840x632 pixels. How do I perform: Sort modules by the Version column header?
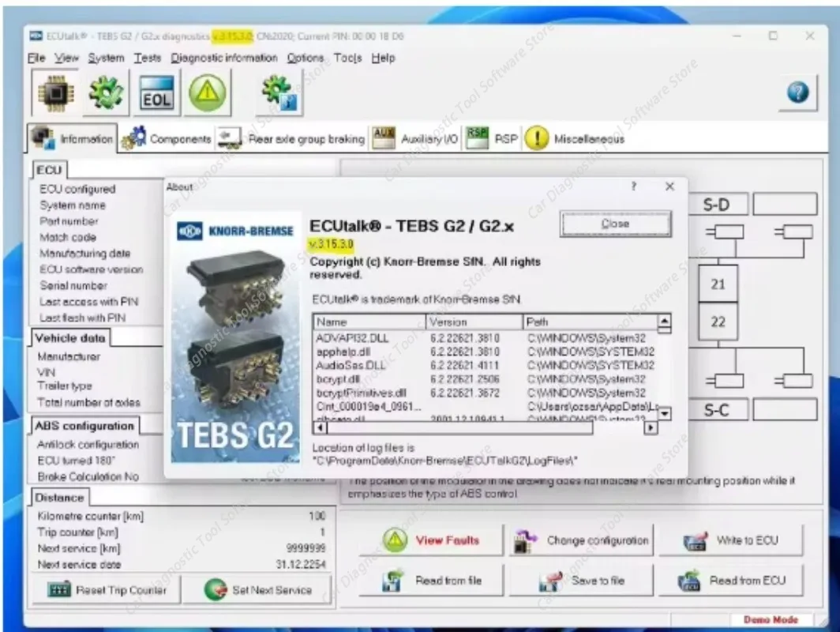[474, 322]
